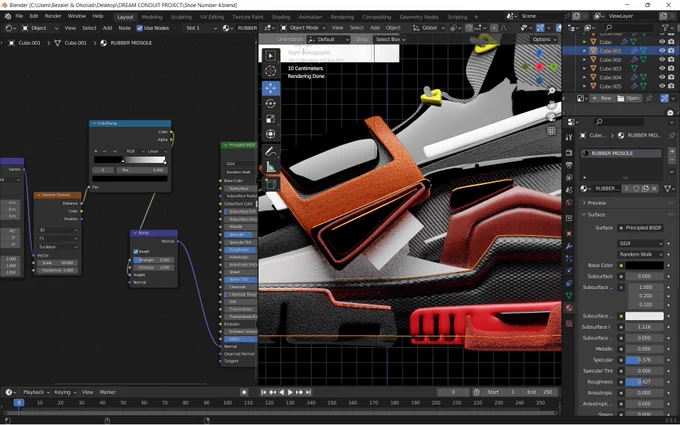Image resolution: width=680 pixels, height=425 pixels.
Task: Switch to the Shading workspace tab
Action: [281, 17]
